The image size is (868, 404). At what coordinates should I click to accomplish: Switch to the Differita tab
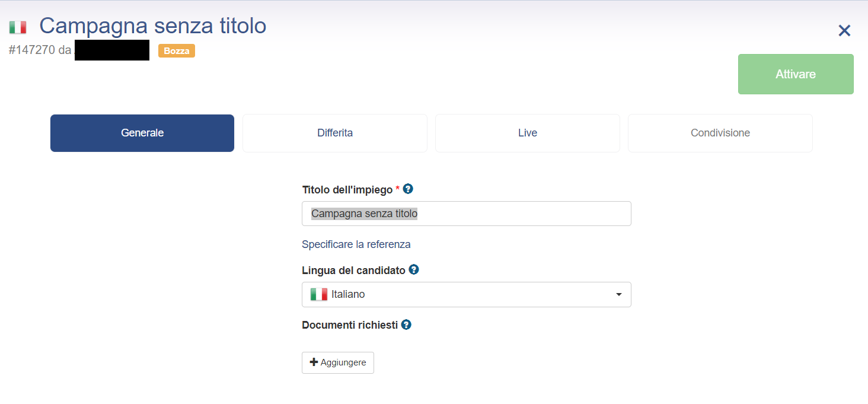tap(335, 133)
